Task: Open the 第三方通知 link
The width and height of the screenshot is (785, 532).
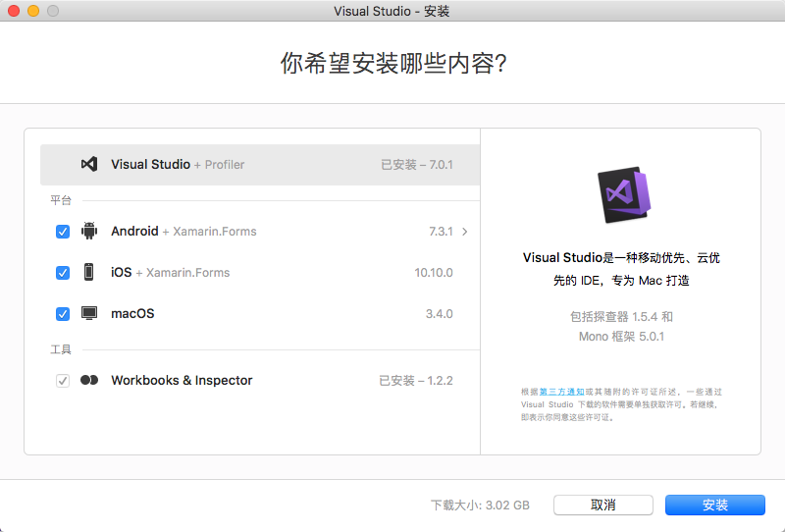Action: (561, 392)
